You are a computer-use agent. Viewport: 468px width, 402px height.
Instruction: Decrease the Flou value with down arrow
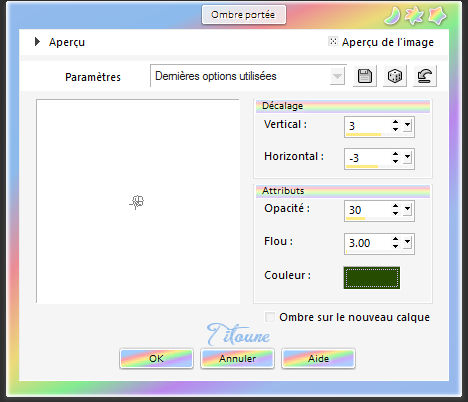(x=395, y=246)
